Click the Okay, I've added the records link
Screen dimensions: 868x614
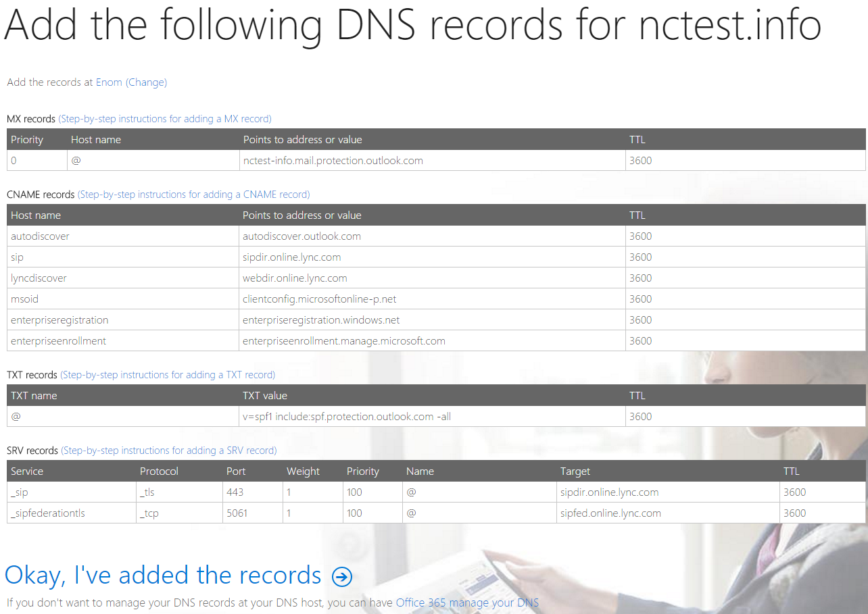(x=163, y=575)
